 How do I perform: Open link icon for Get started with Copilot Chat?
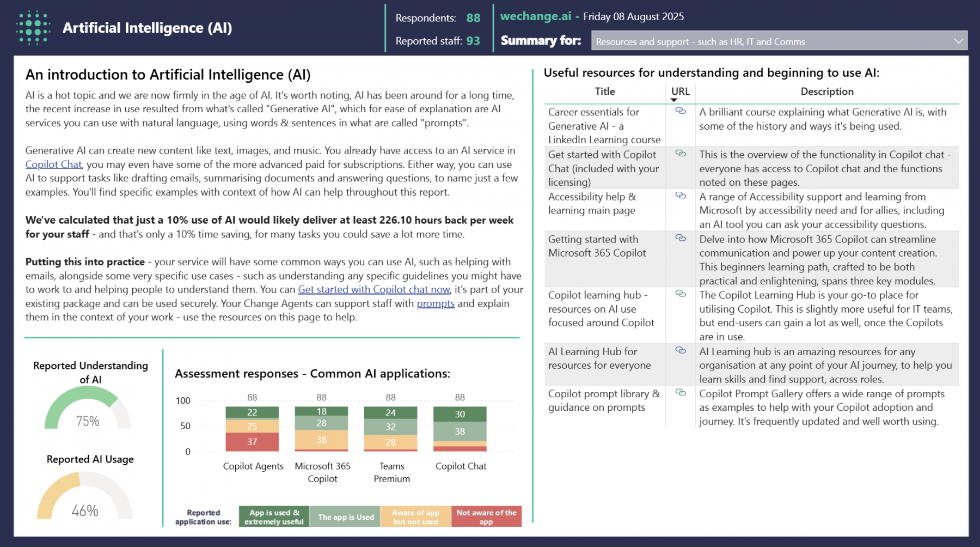680,154
